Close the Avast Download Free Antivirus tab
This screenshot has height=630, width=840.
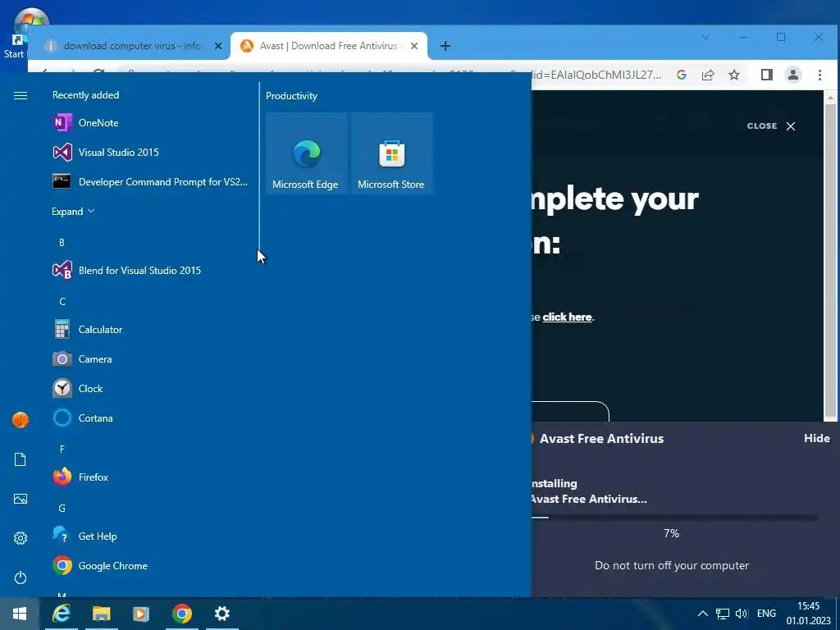[x=414, y=46]
